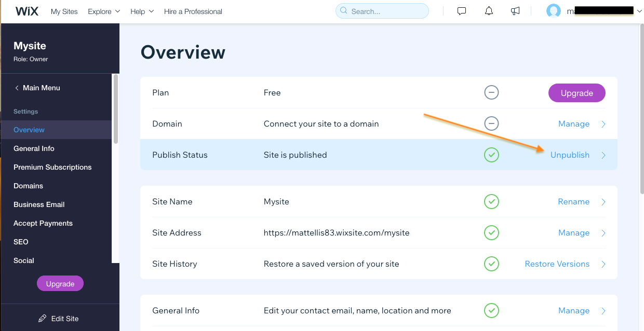The image size is (644, 331).
Task: Click into the Search field
Action: 382,11
